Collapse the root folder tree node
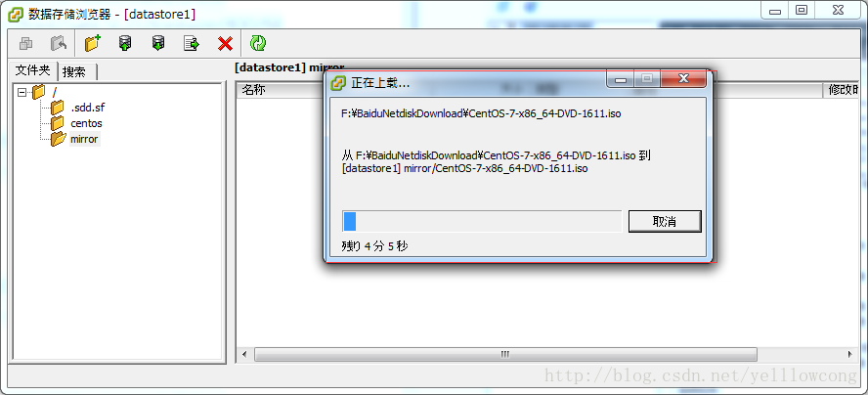The height and width of the screenshot is (395, 868). pos(22,92)
